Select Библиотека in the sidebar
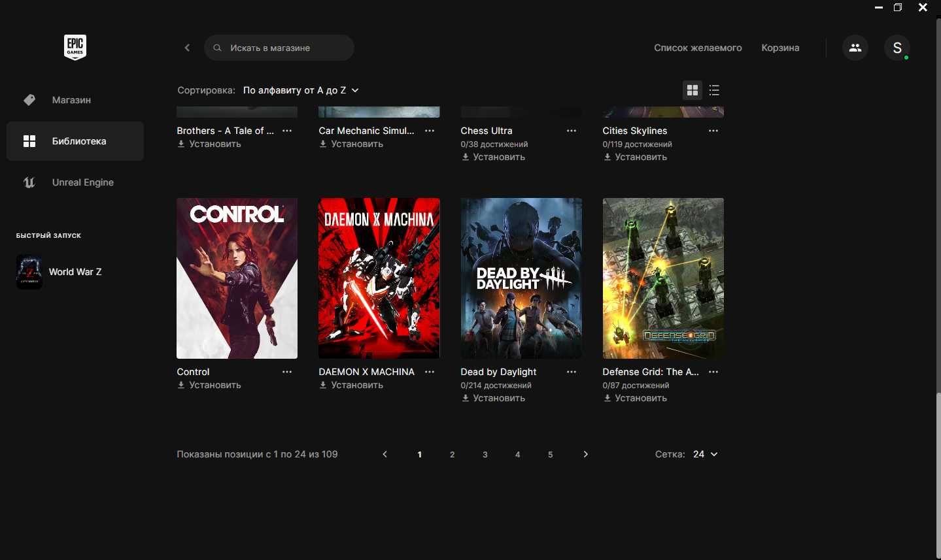 click(75, 141)
